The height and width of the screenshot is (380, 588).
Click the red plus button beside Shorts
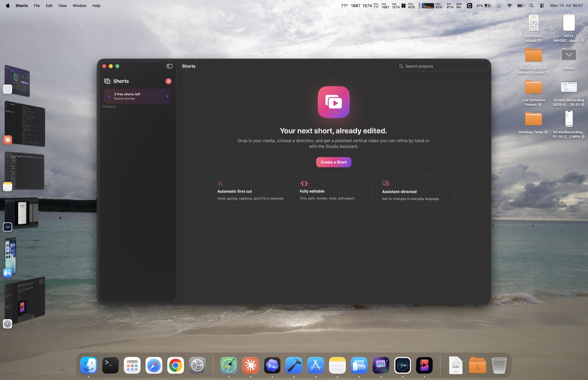pyautogui.click(x=168, y=81)
